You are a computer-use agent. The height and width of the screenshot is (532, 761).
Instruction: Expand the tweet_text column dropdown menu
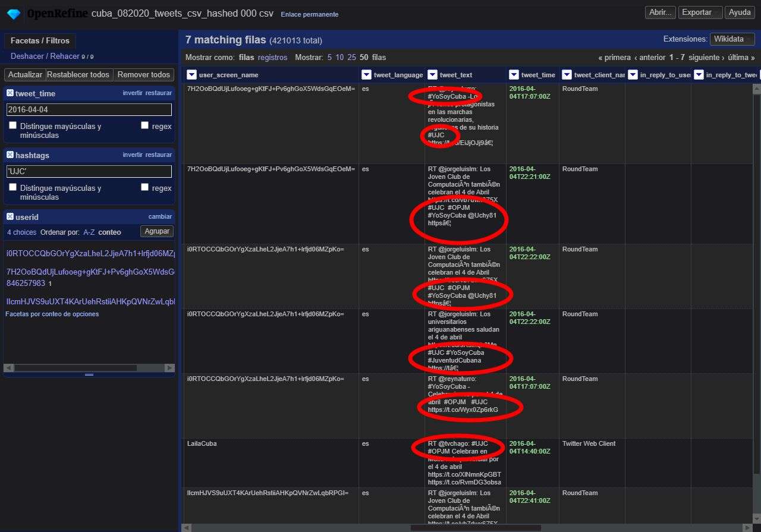point(432,75)
